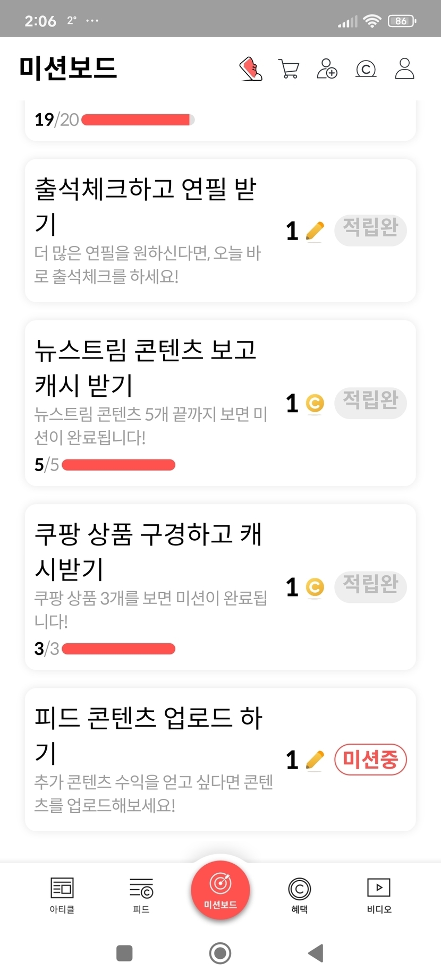This screenshot has height=980, width=441.
Task: Tap the invite friend icon
Action: tap(327, 69)
